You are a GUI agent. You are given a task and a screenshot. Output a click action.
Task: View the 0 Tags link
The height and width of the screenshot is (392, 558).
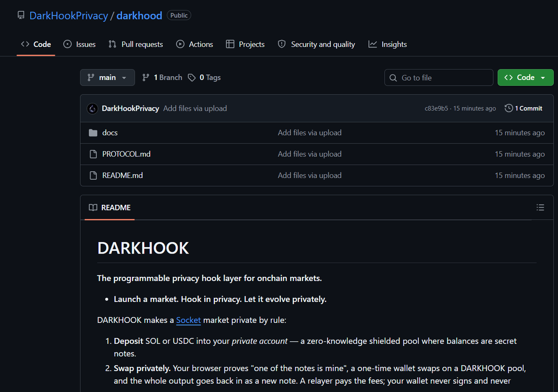point(204,78)
